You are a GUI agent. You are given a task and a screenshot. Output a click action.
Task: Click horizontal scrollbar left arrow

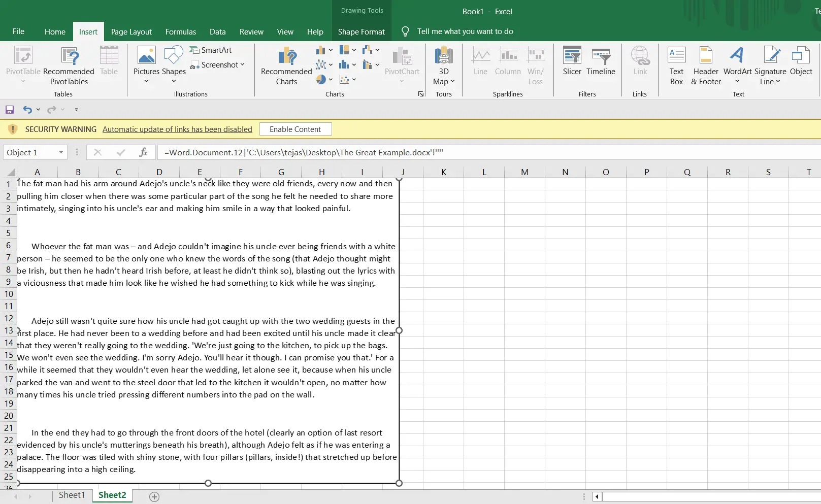click(x=597, y=497)
